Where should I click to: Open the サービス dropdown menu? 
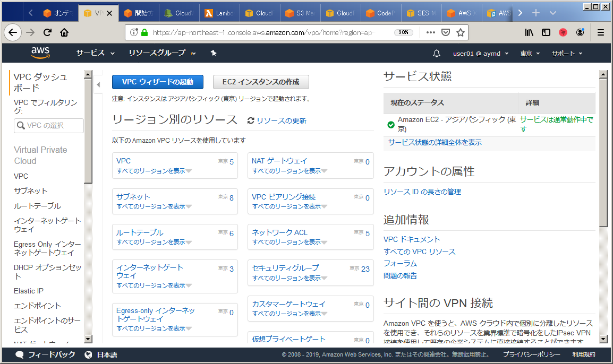(x=96, y=53)
